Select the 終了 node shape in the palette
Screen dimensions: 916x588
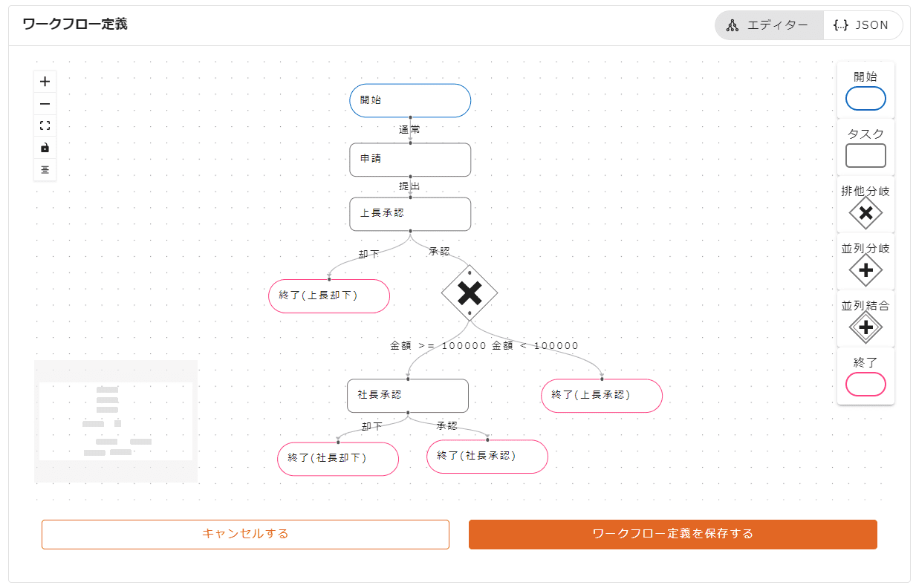click(865, 384)
